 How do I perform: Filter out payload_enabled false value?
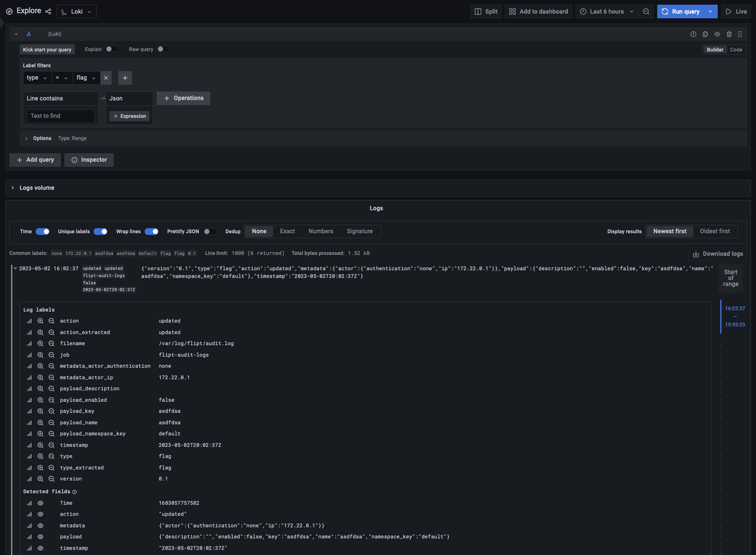[52, 400]
